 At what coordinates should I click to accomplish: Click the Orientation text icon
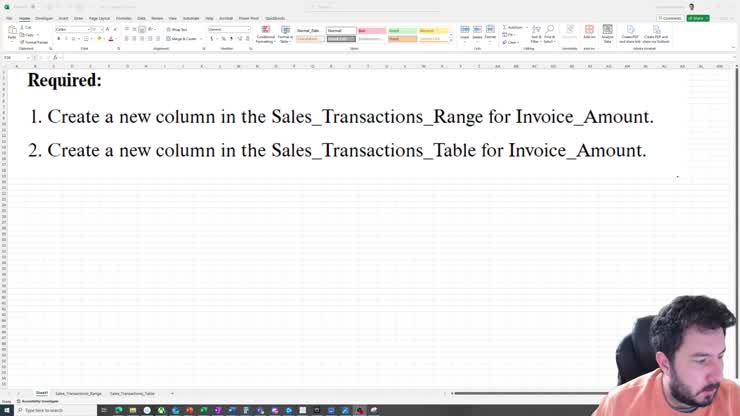pos(151,29)
